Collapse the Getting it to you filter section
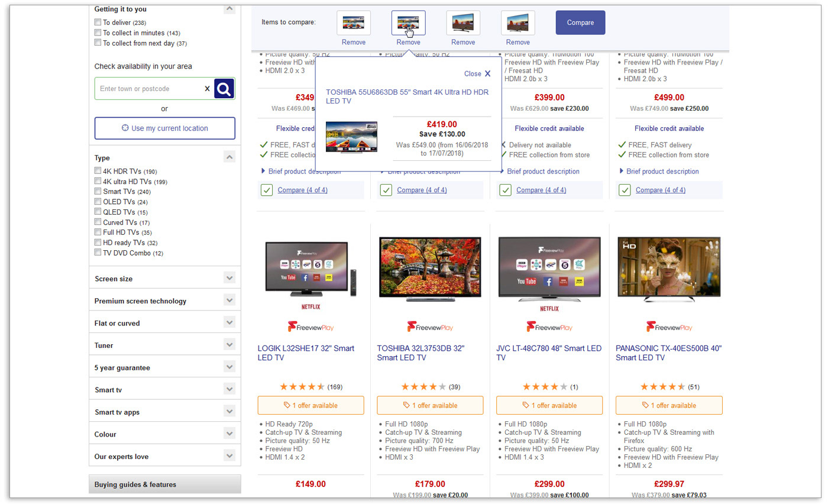Screen dimensions: 828x504 click(x=229, y=9)
